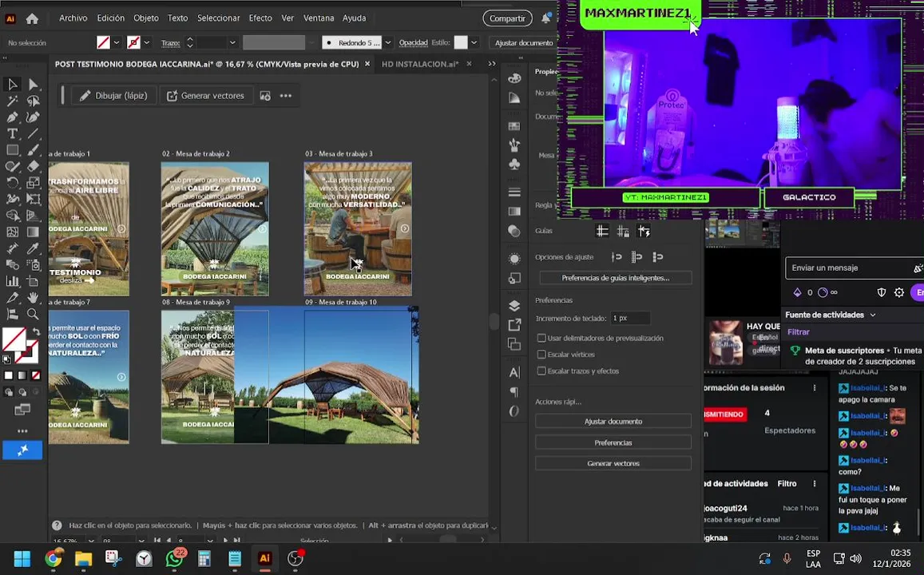This screenshot has width=924, height=575.
Task: Click Generar vectores in contextual bar
Action: (x=206, y=96)
